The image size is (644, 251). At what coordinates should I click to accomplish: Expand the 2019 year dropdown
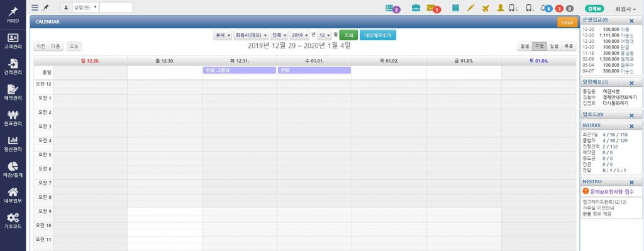coord(300,35)
